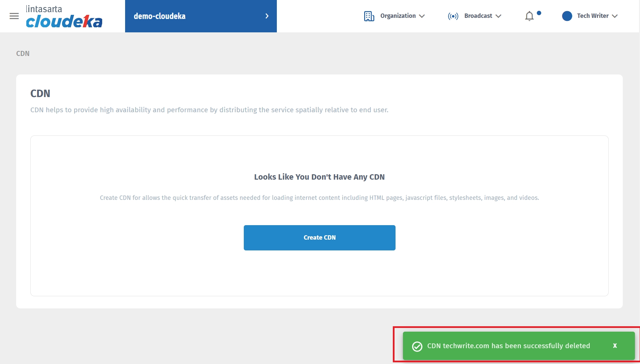The width and height of the screenshot is (640, 364).
Task: Open the notifications bell
Action: click(529, 16)
